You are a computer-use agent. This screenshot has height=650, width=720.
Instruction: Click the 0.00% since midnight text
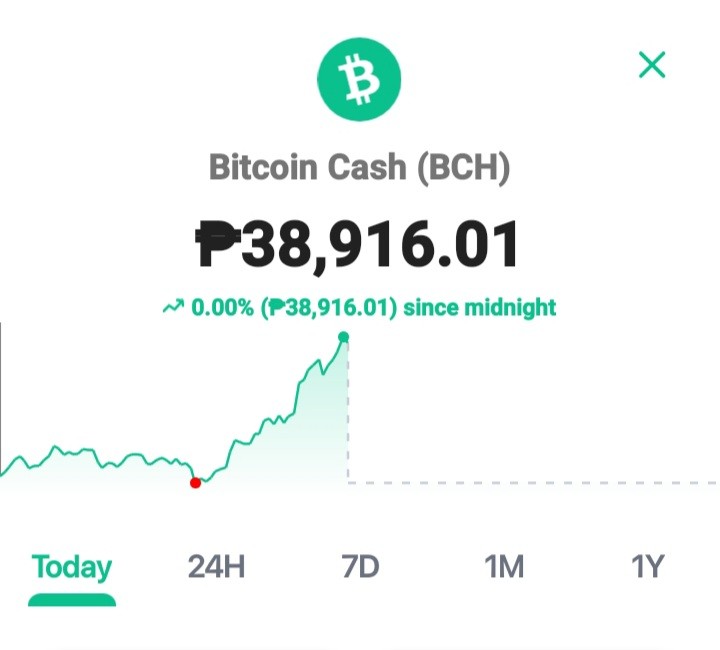point(373,307)
